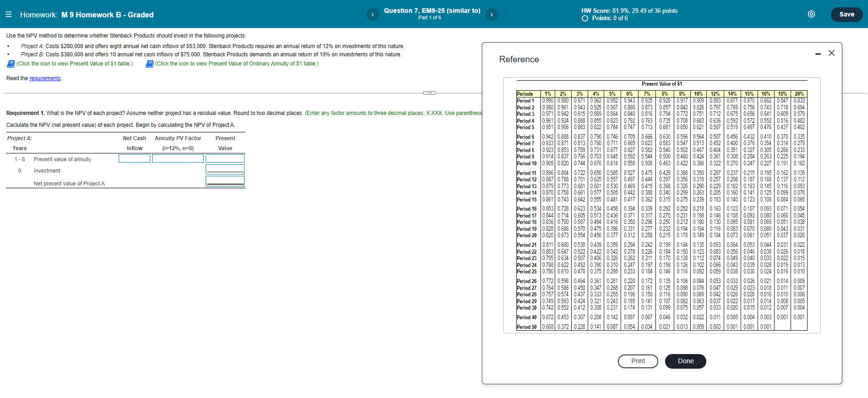This screenshot has height=398, width=868.
Task: Click the Present Value of $1 table title
Action: click(x=661, y=84)
